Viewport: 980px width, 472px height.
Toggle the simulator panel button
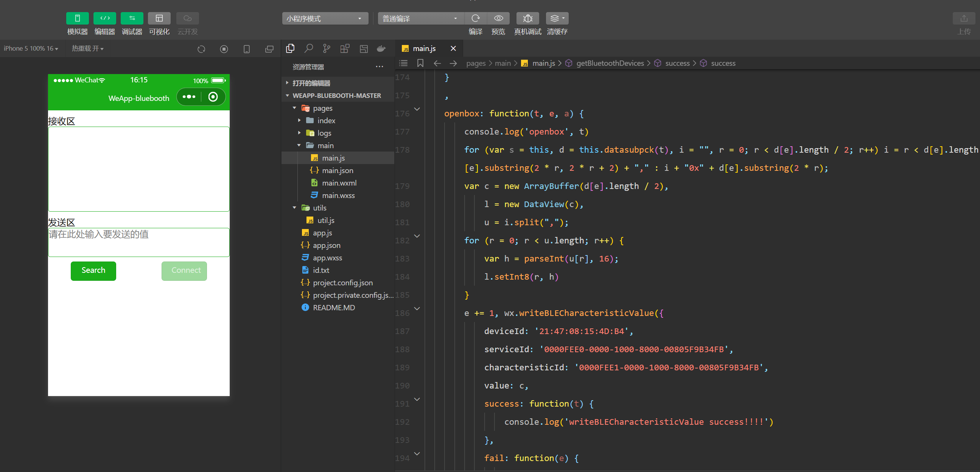(77, 18)
